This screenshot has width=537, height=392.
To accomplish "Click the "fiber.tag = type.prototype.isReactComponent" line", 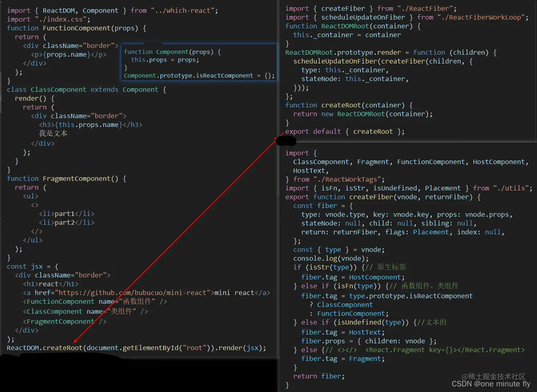I will pyautogui.click(x=387, y=296).
